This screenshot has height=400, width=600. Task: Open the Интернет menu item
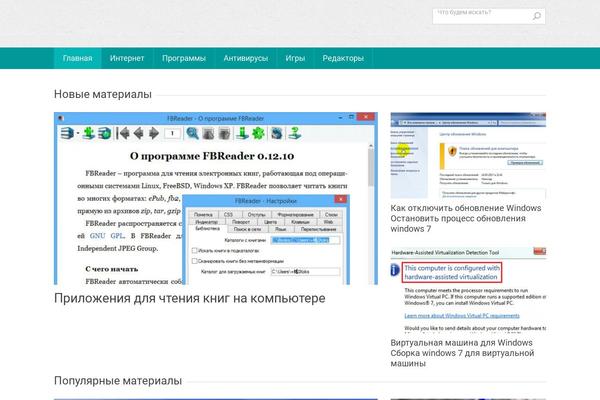point(127,58)
